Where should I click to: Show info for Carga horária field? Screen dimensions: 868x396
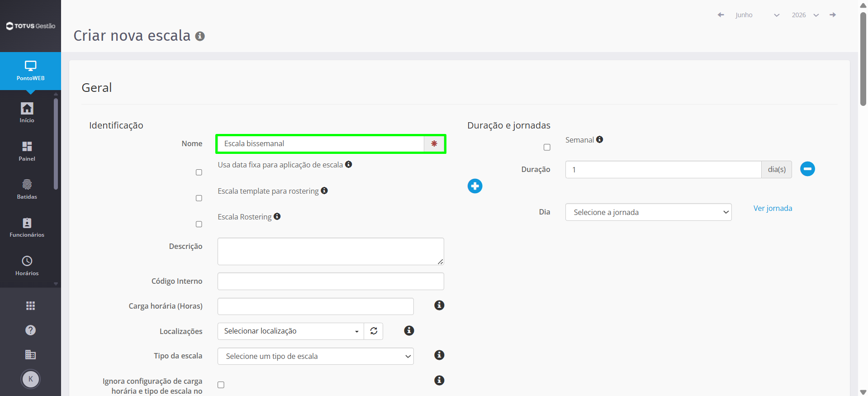[x=439, y=305]
